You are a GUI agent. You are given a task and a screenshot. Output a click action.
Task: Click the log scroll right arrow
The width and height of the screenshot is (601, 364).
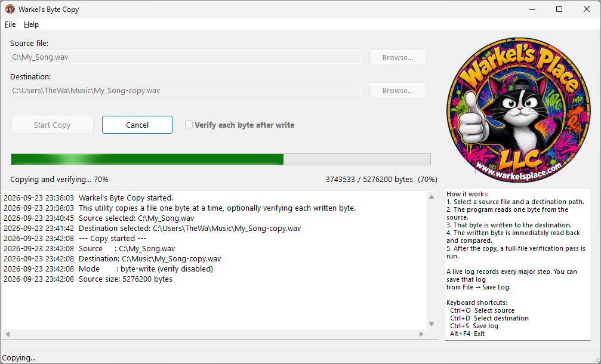[421, 334]
